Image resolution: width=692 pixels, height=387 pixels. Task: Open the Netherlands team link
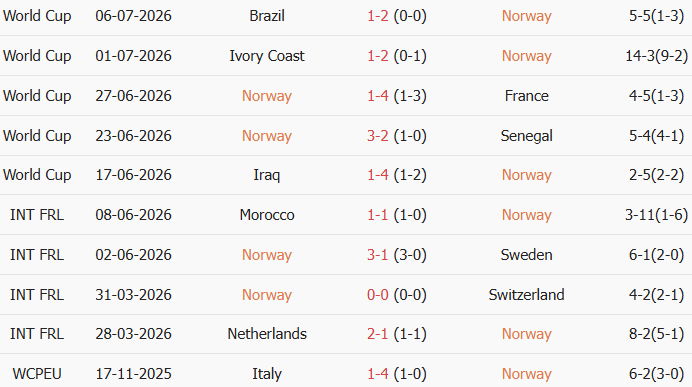(x=267, y=334)
